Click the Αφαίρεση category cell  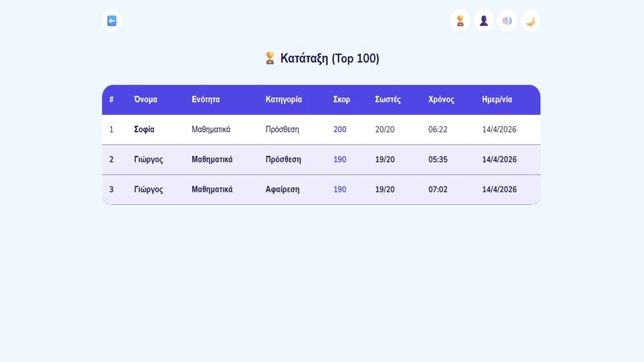point(283,189)
